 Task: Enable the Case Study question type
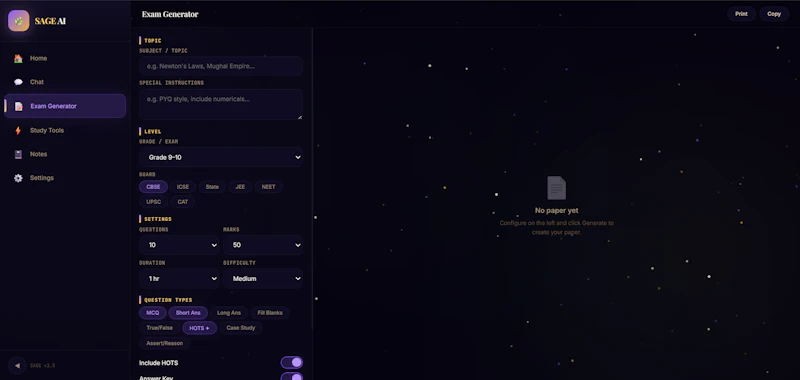click(x=241, y=328)
